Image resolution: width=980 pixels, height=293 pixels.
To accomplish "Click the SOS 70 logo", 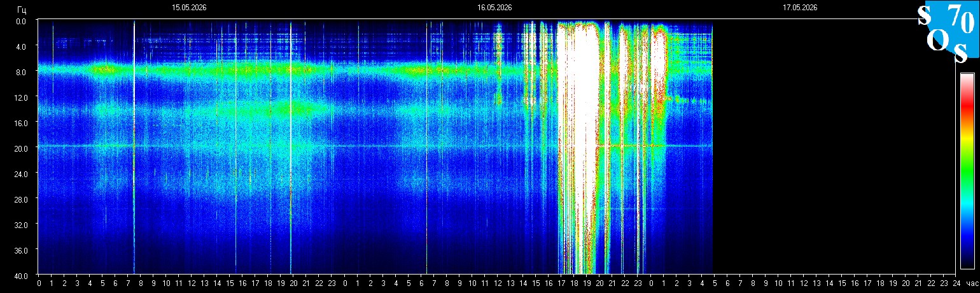I will tap(948, 32).
